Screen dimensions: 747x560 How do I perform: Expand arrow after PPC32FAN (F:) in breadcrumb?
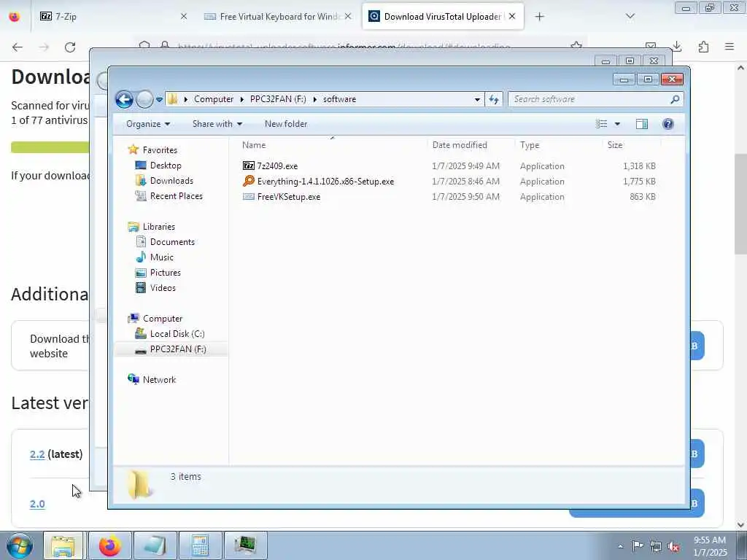click(315, 99)
